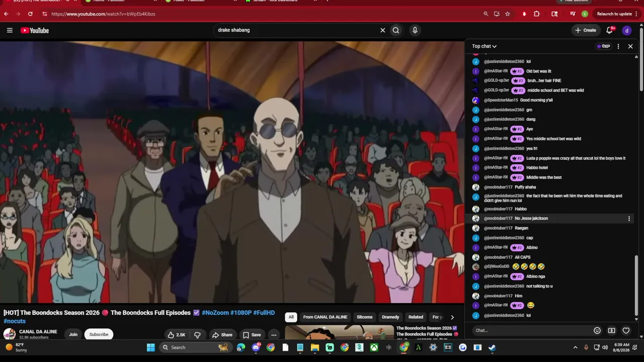Screen dimensions: 644x362
Task: Select the Dramedy filter chip
Action: click(390, 317)
